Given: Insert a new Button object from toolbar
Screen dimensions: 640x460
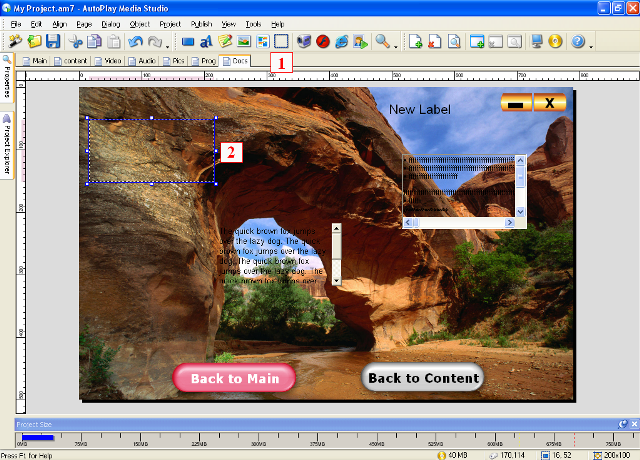Looking at the screenshot, I should (188, 42).
